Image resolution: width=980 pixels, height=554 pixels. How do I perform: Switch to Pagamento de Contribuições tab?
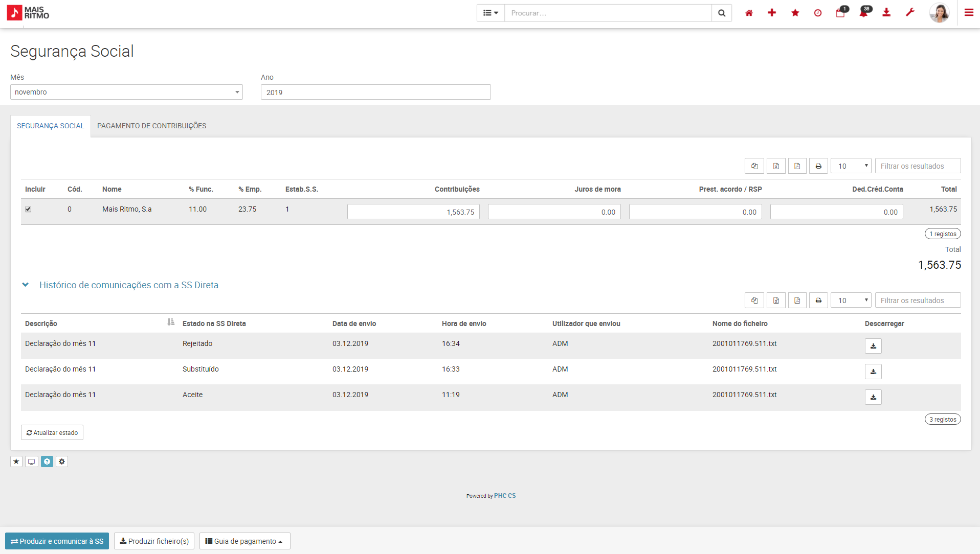(x=152, y=126)
